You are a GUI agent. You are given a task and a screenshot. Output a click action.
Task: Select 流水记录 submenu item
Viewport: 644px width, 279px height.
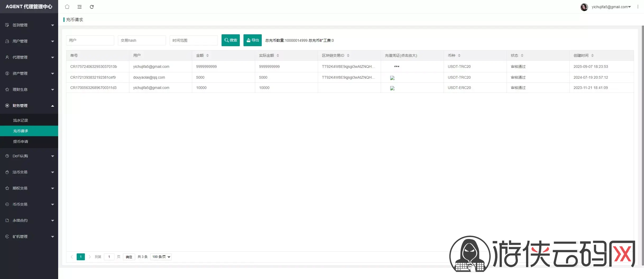pyautogui.click(x=21, y=120)
